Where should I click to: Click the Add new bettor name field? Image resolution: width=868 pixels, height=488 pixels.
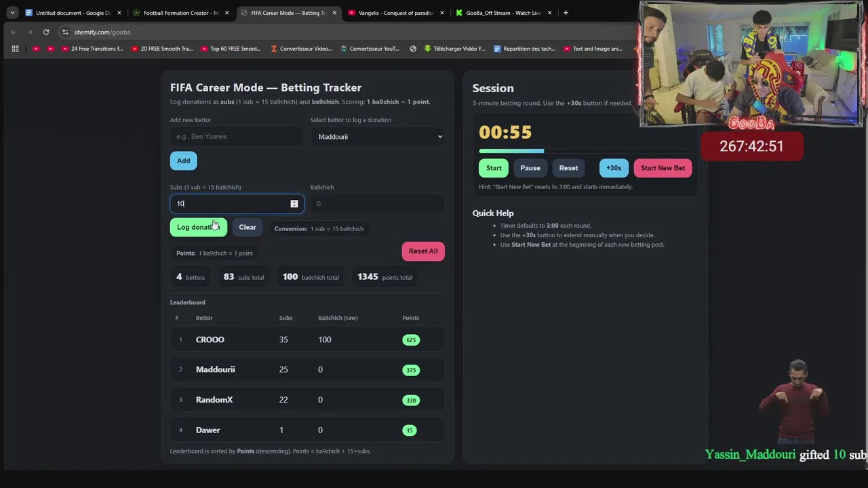(237, 136)
